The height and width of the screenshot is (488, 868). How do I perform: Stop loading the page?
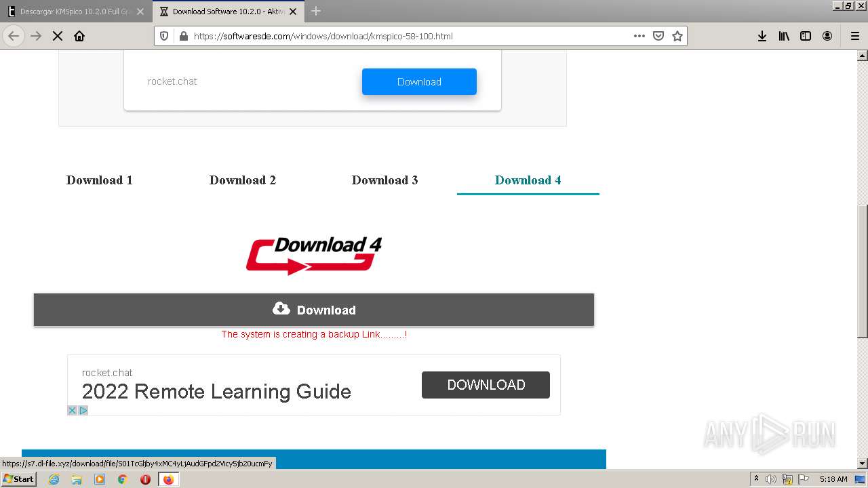coord(58,36)
